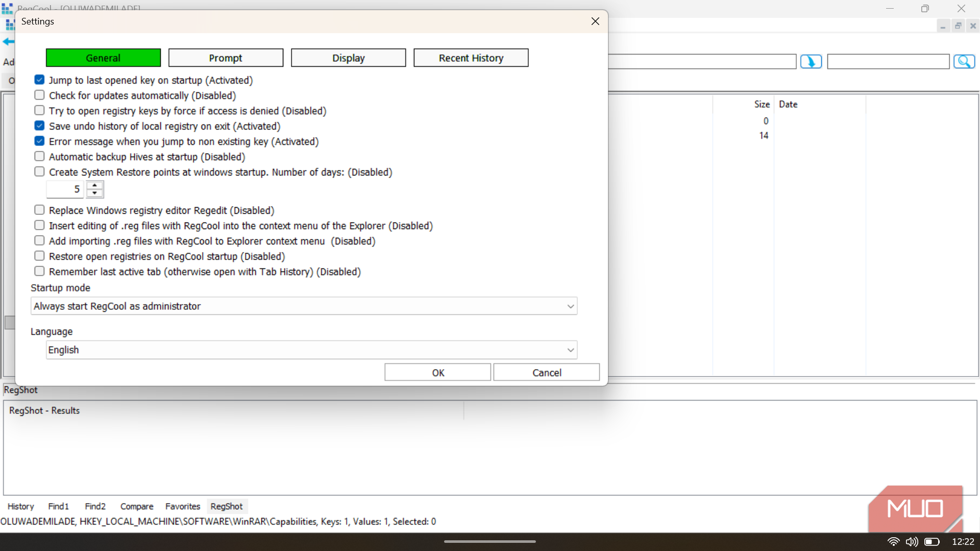The height and width of the screenshot is (551, 980).
Task: Open the RegShot tab at bottom
Action: pos(227,506)
